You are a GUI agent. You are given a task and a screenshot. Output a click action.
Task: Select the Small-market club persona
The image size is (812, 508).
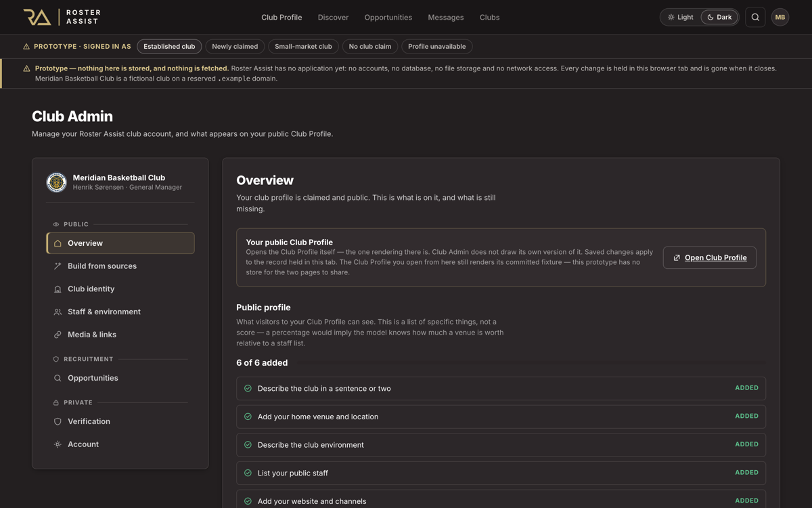[x=303, y=46]
